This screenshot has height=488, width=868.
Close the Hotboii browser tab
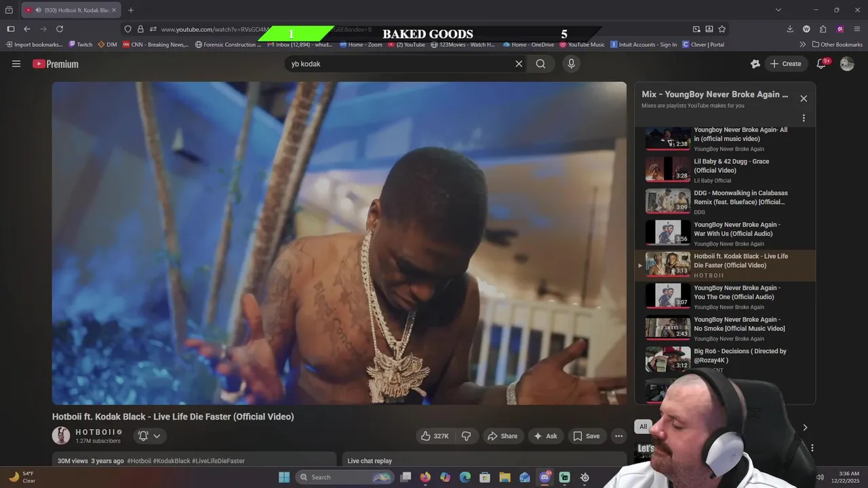pos(114,10)
